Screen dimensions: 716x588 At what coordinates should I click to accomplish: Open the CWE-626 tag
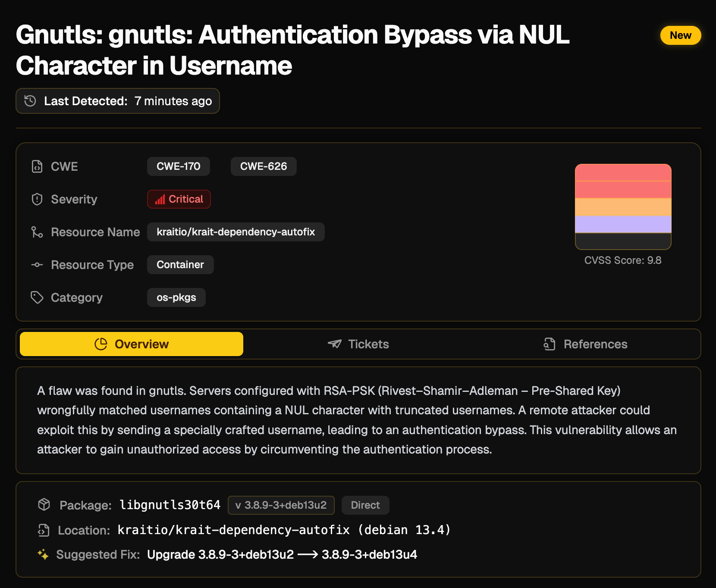click(x=264, y=166)
